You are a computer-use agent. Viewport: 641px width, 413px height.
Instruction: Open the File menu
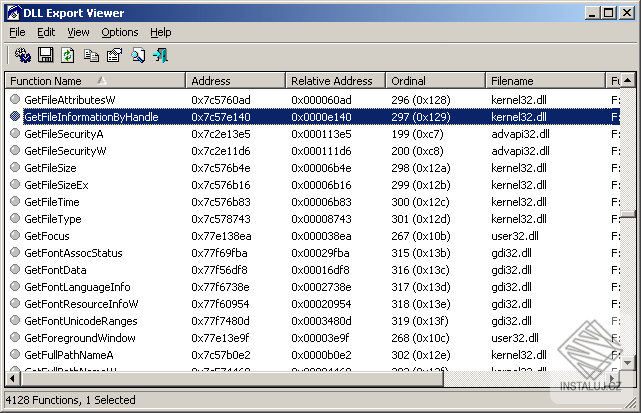pyautogui.click(x=17, y=32)
